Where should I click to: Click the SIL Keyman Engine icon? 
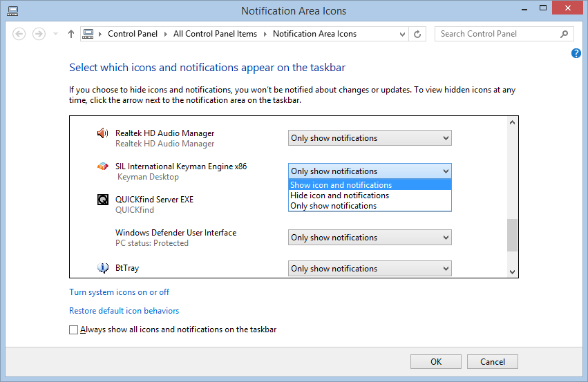click(x=103, y=166)
